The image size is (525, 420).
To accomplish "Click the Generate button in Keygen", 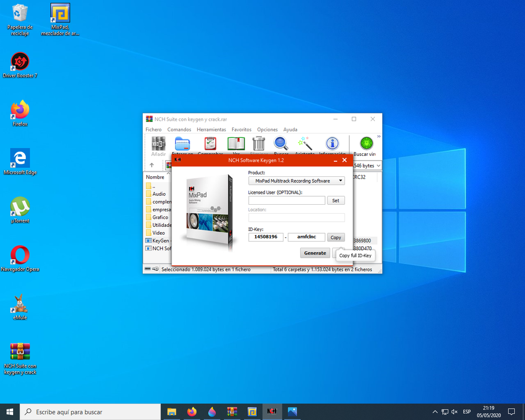I will [x=315, y=253].
